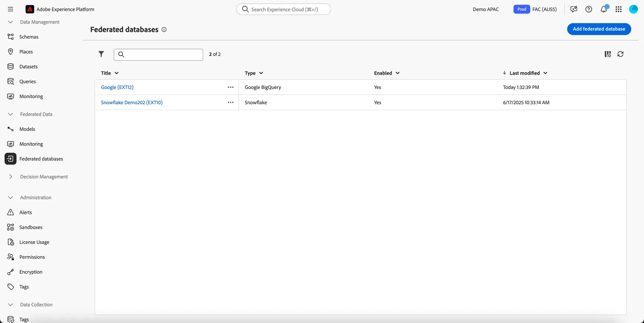Click the Sandboxes sidebar icon

[10, 227]
